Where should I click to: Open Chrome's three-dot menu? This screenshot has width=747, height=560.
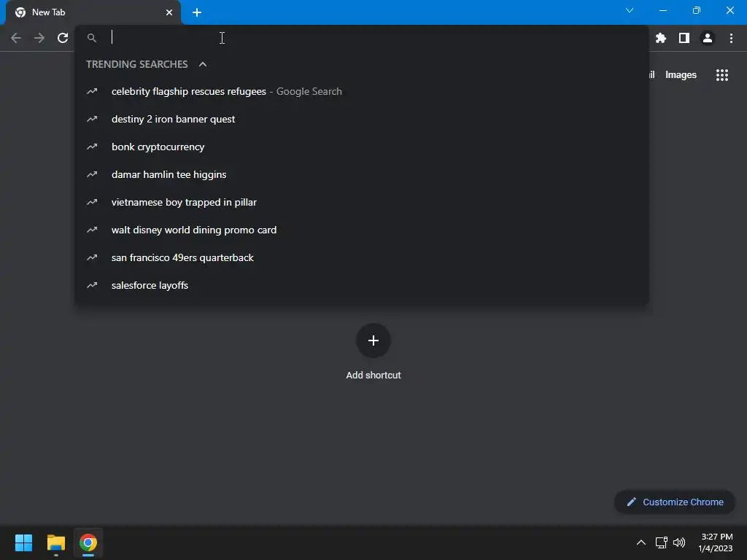pyautogui.click(x=731, y=38)
